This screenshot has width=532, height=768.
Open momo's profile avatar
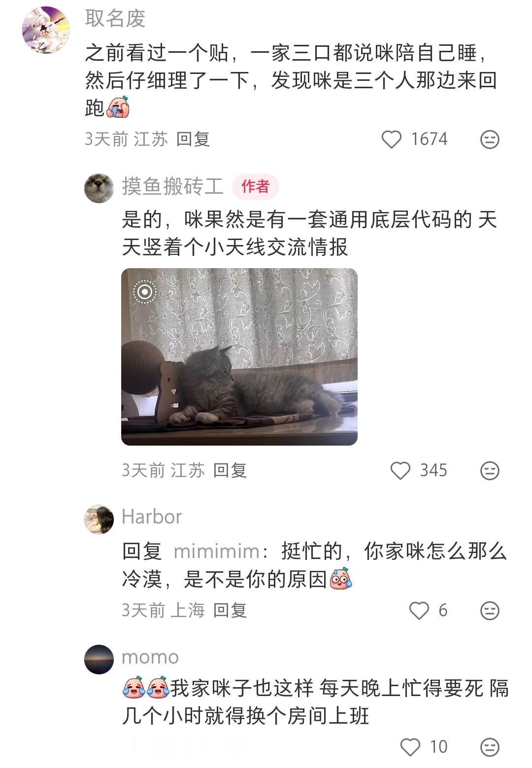click(x=99, y=659)
